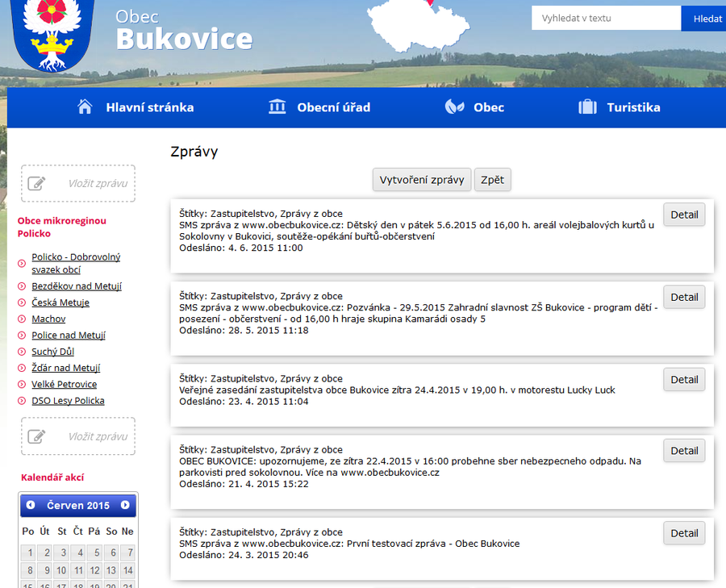Click 'Odesláno: 23. 4. 2015 11:04' text
This screenshot has width=726, height=588.
(x=244, y=402)
